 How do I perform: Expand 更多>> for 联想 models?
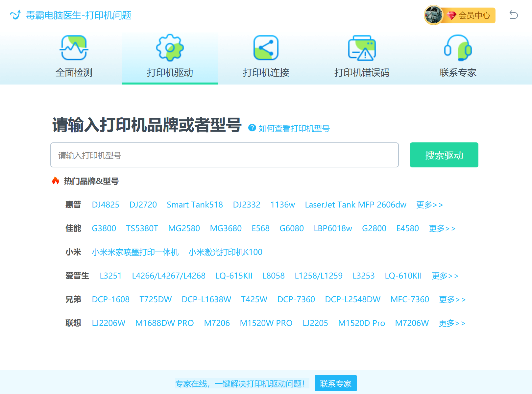point(452,323)
